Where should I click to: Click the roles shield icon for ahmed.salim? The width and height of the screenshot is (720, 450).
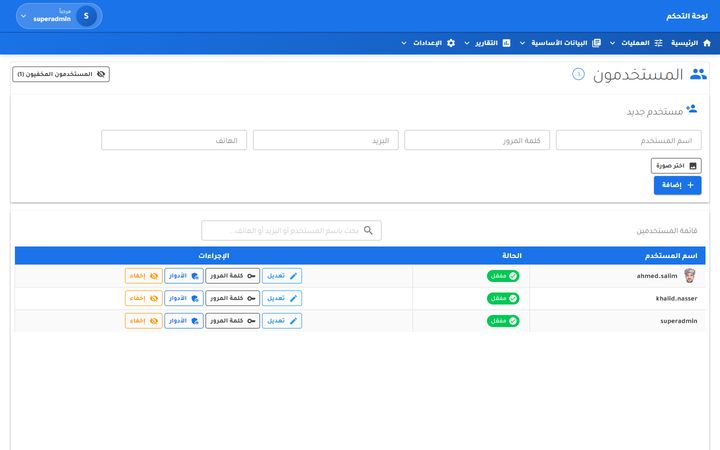pyautogui.click(x=195, y=276)
